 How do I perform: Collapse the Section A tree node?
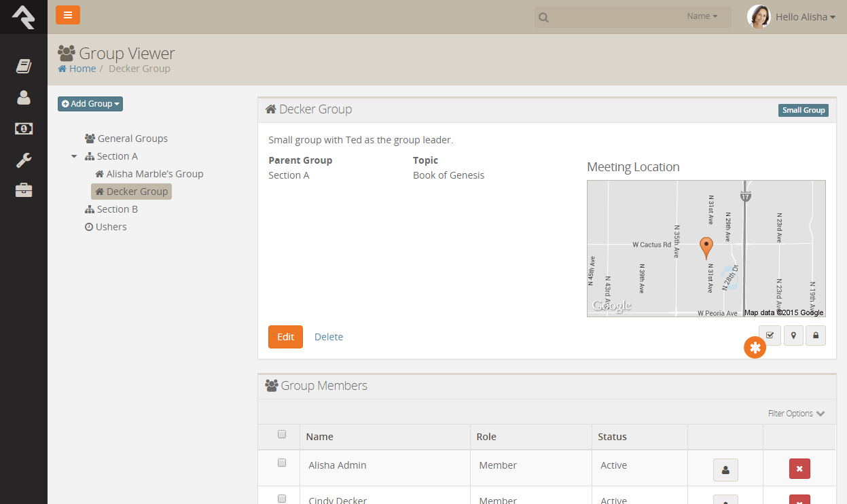pyautogui.click(x=74, y=156)
